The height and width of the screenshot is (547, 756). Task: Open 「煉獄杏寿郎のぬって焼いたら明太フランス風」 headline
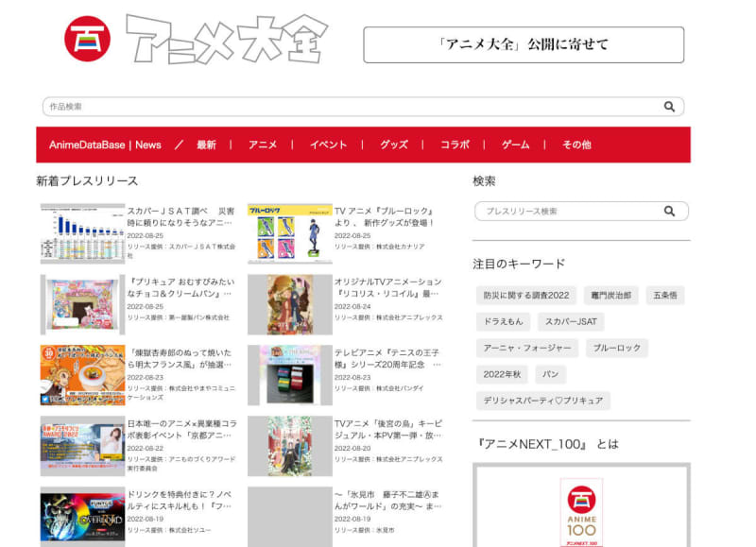(180, 359)
